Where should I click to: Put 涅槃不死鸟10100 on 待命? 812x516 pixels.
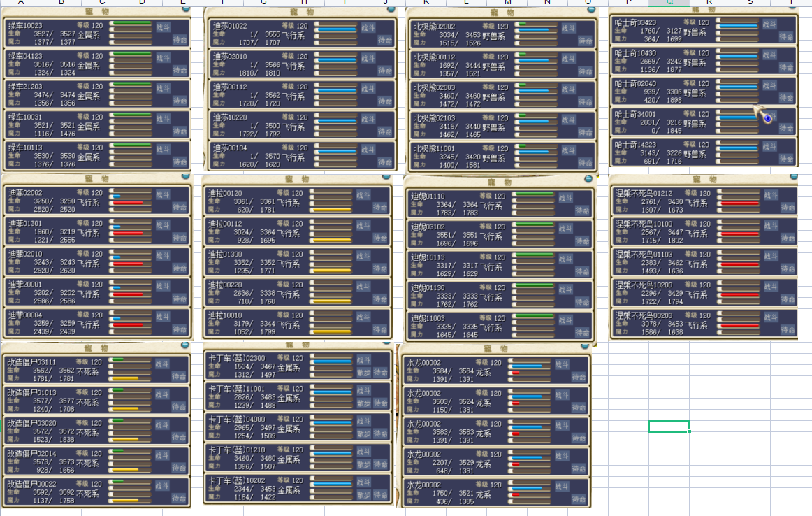788,238
